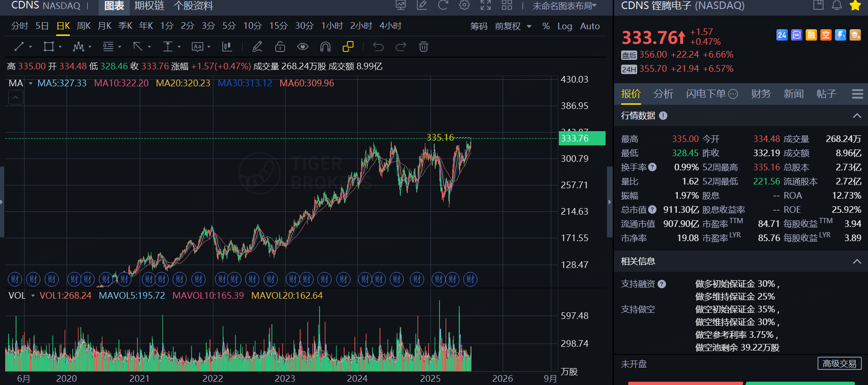
Task: Switch to the 期权链 tab
Action: tap(149, 6)
